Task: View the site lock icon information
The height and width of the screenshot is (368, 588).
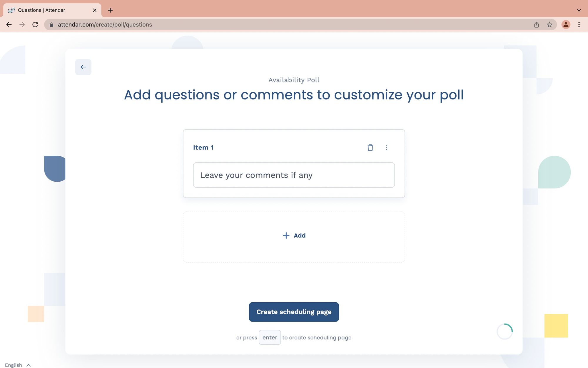Action: 51,25
